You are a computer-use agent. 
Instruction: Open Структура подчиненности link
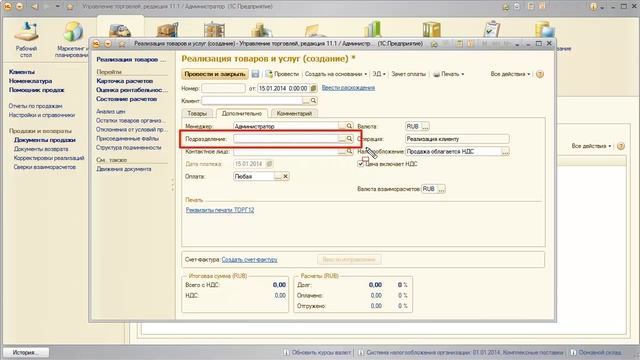click(129, 147)
